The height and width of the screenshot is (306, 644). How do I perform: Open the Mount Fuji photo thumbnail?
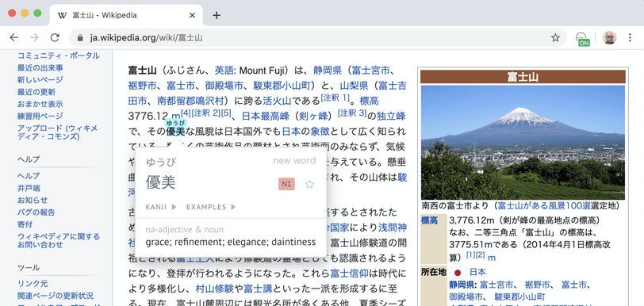[523, 142]
